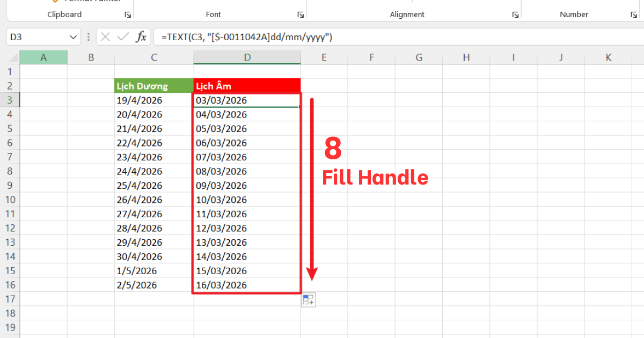Image resolution: width=644 pixels, height=338 pixels.
Task: Select cell containing 13/03/2026
Action: click(247, 242)
